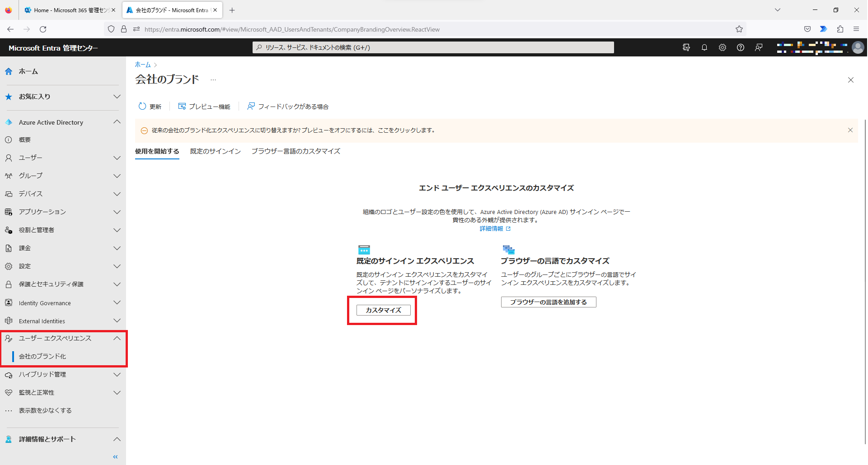Click the ホーム breadcrumb link
Screen dimensions: 868x465
tap(143, 65)
